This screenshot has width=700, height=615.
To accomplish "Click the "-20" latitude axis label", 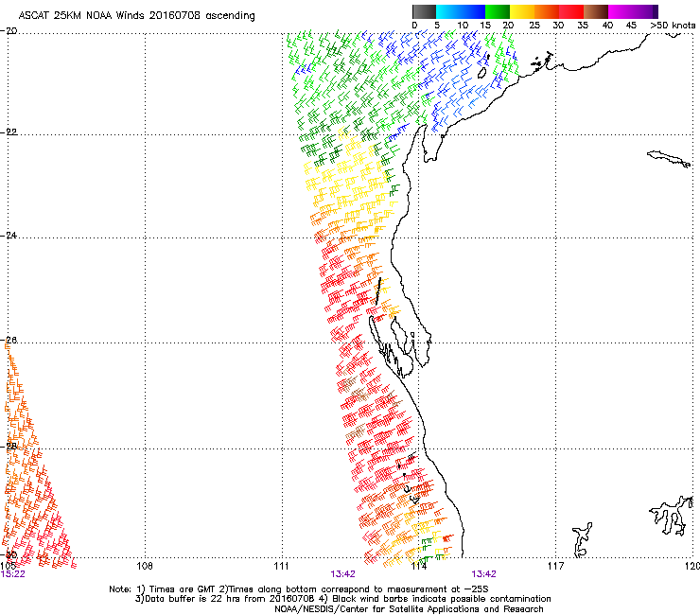I will 9,31.
